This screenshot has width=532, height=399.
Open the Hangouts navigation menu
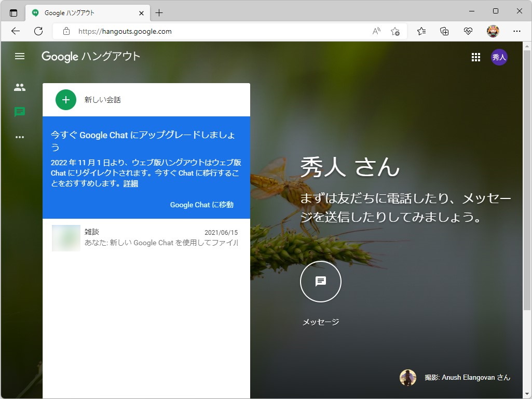[x=20, y=57]
